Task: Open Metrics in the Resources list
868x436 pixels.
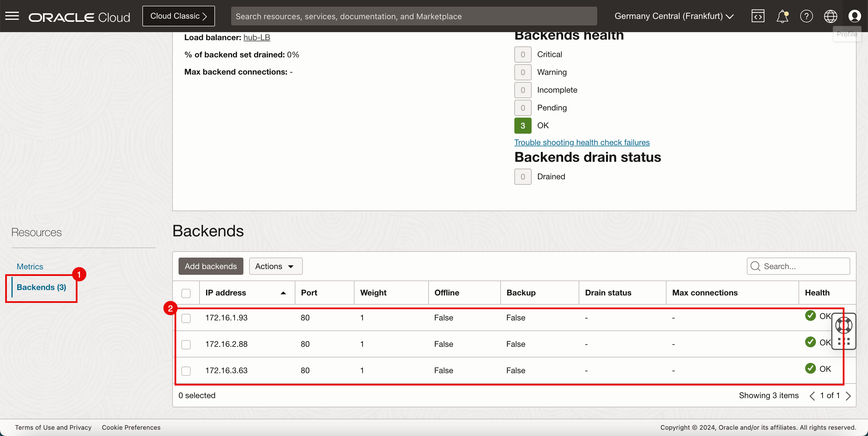Action: pyautogui.click(x=30, y=266)
